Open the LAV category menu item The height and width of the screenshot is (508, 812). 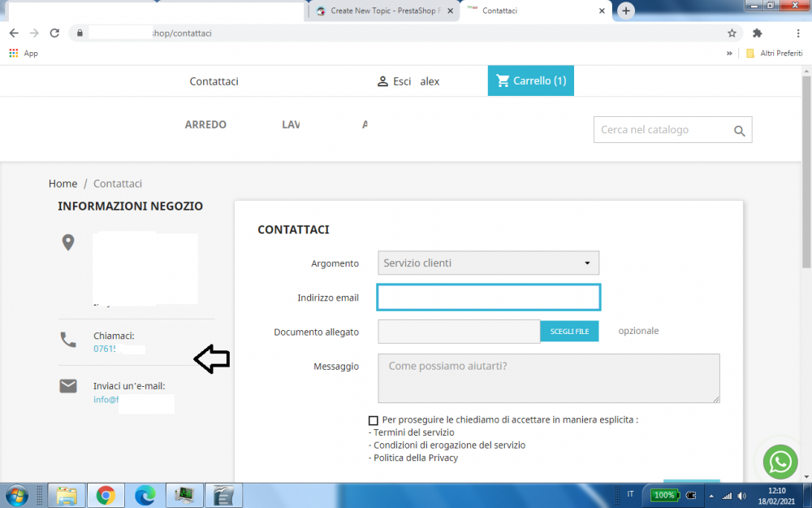291,124
